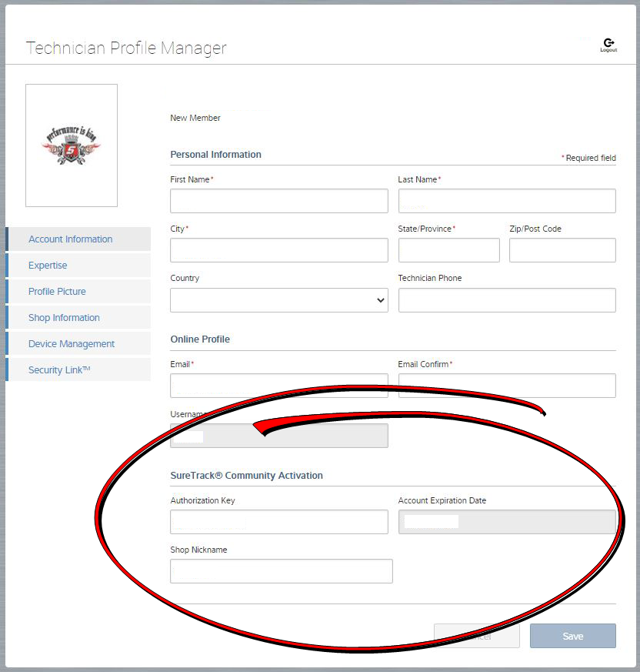Open the Security Link section
The height and width of the screenshot is (672, 640).
click(59, 370)
